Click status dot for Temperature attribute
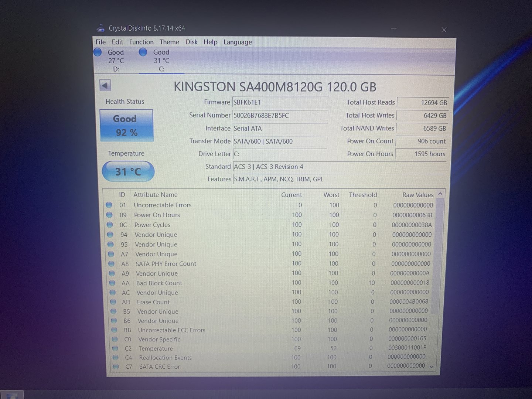 (115, 348)
